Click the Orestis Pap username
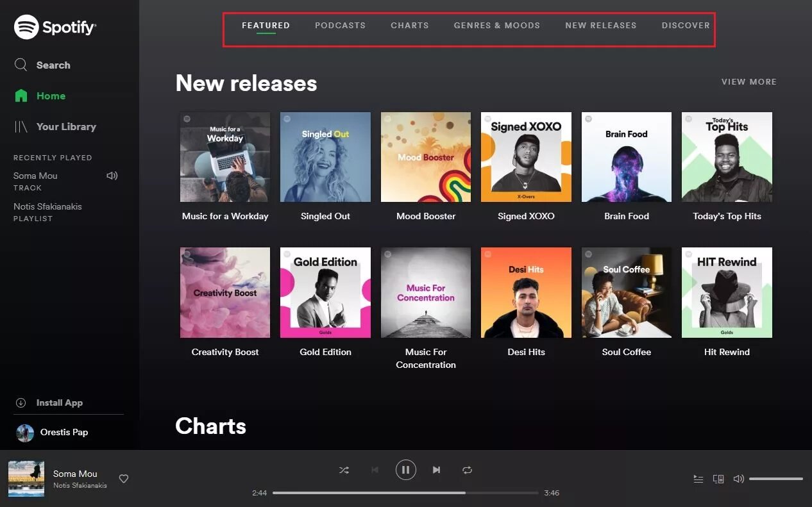The width and height of the screenshot is (812, 507). (64, 432)
